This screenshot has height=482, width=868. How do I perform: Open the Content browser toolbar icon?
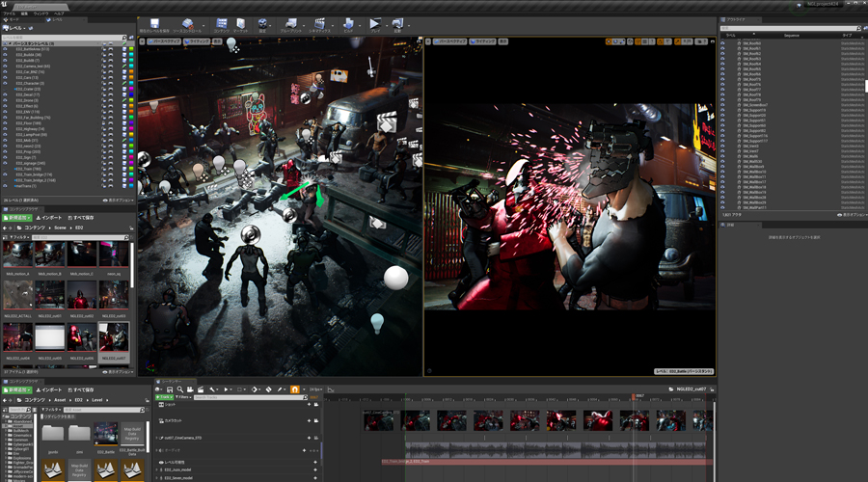[x=222, y=23]
